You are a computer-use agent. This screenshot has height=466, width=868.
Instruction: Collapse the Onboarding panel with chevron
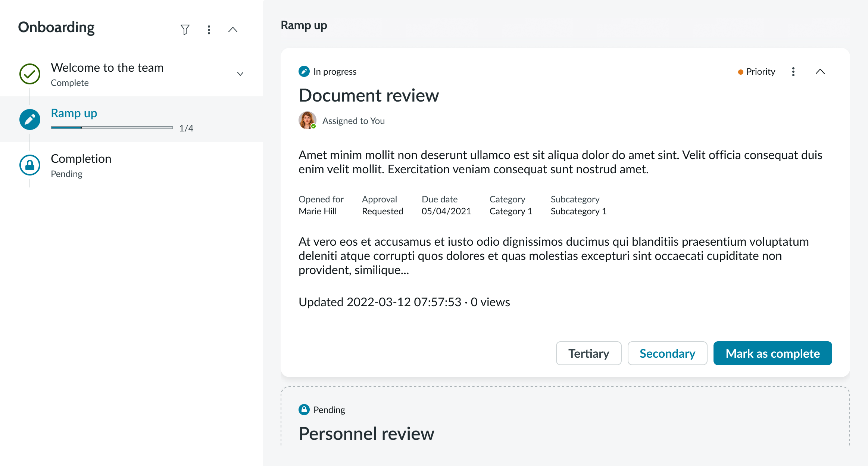coord(233,29)
